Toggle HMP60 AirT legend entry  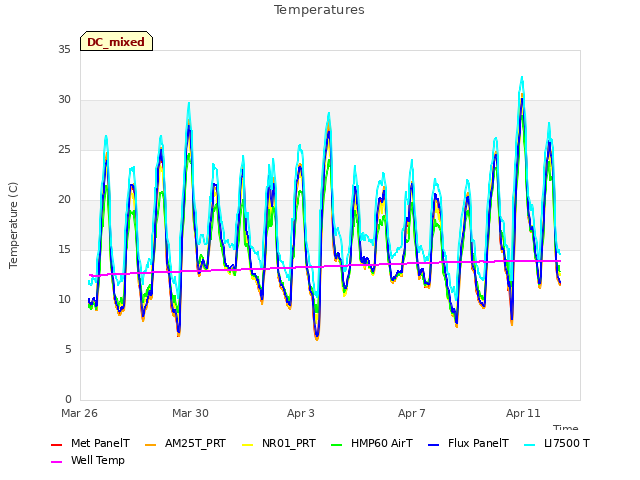pos(372,443)
